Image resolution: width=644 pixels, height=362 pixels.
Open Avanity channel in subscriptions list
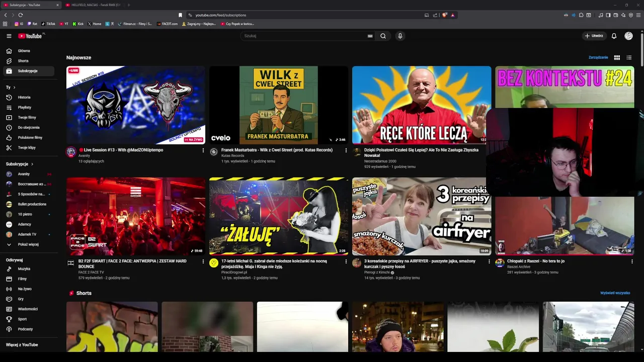[29, 174]
